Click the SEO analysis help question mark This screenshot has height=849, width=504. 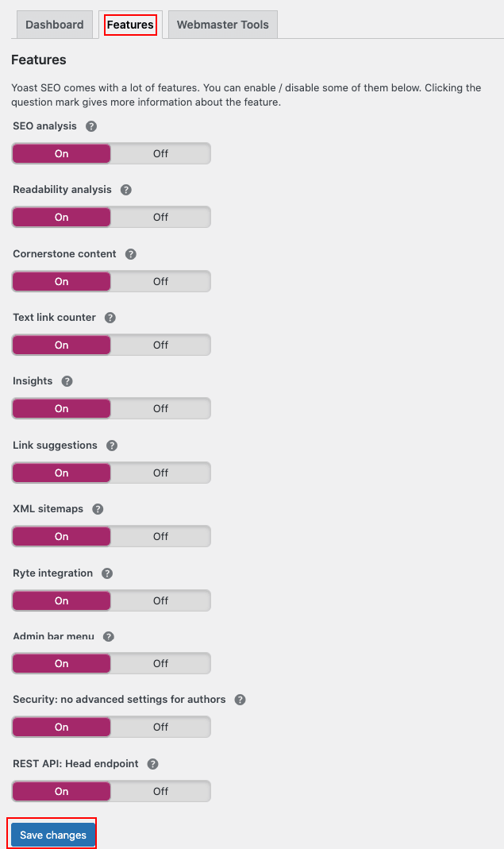(91, 126)
